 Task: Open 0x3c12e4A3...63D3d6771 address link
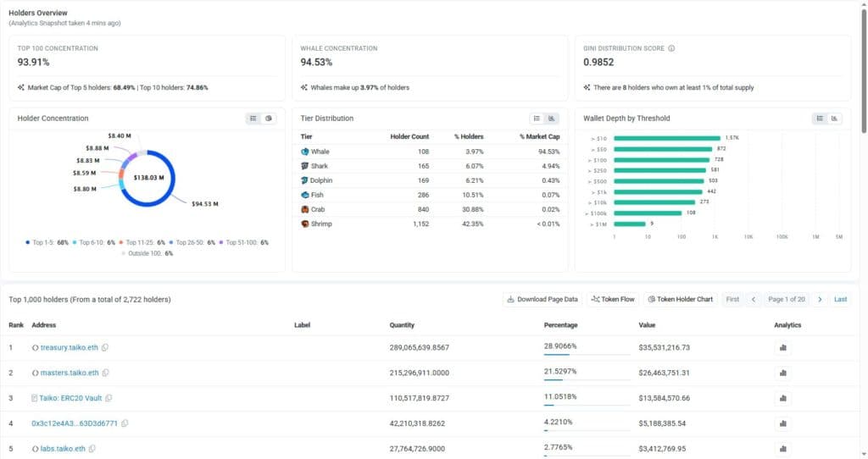coord(75,423)
